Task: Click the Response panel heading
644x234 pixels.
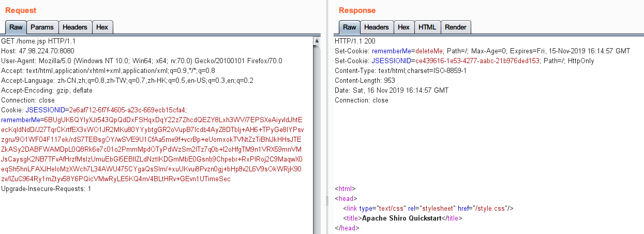Action: (x=357, y=10)
